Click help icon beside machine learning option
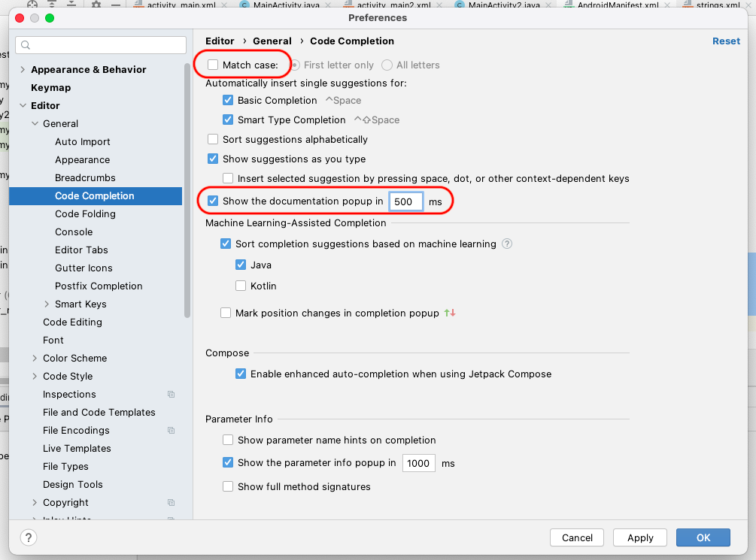This screenshot has width=756, height=560. click(x=507, y=244)
